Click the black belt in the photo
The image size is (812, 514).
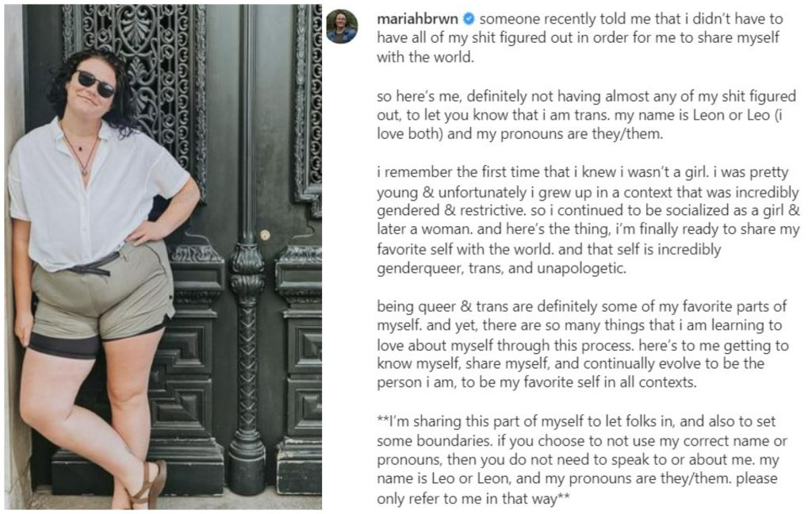click(x=95, y=267)
